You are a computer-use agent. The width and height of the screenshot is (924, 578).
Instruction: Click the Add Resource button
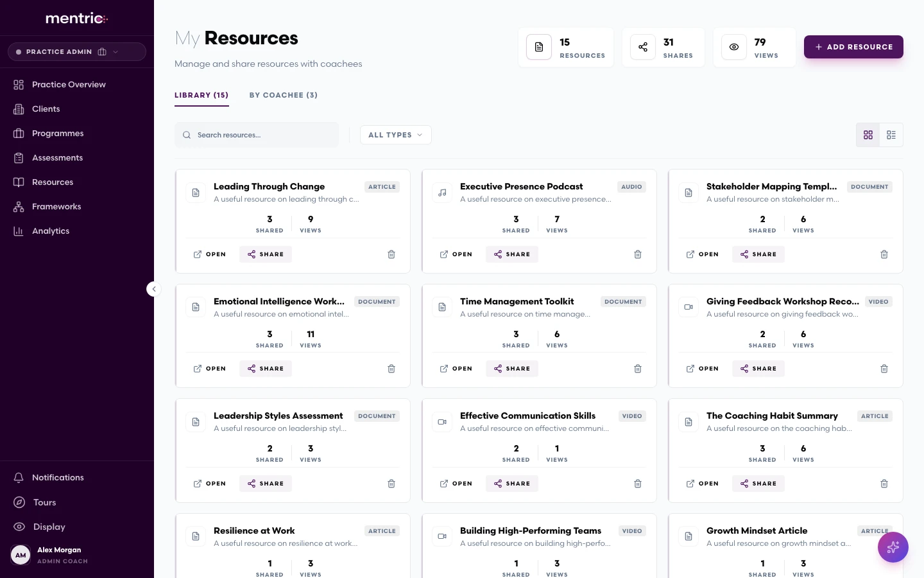[x=853, y=47]
